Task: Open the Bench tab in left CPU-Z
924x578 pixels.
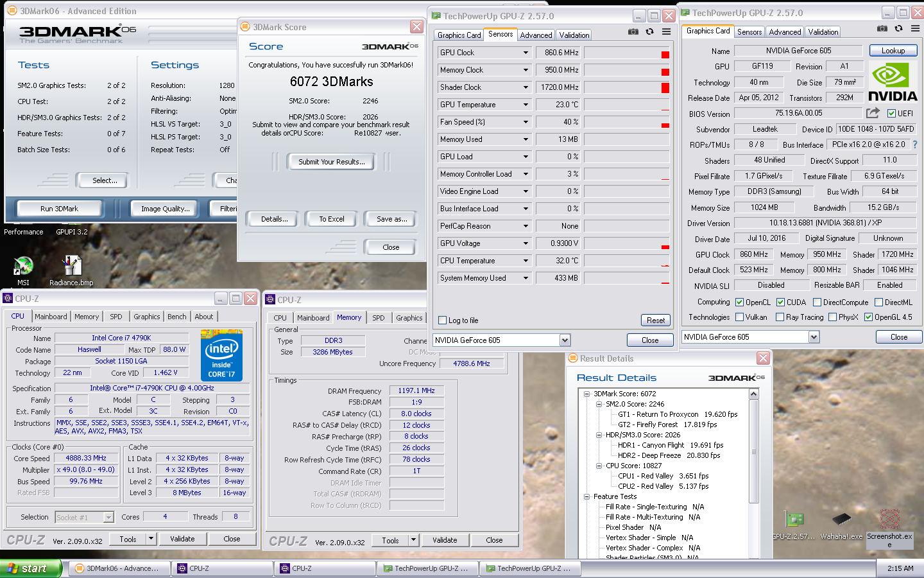Action: click(x=177, y=317)
